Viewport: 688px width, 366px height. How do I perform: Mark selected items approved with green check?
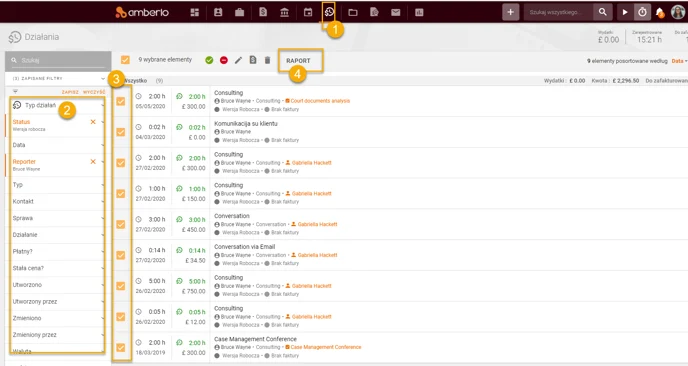(x=209, y=60)
